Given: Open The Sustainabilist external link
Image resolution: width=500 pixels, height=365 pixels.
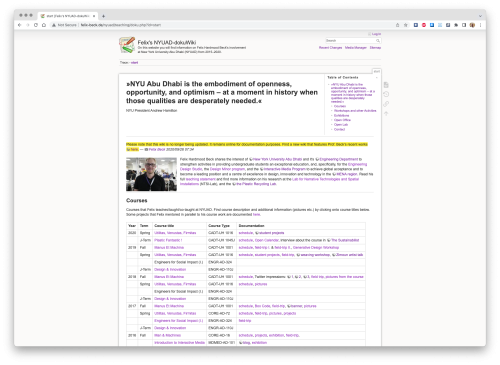Looking at the screenshot, I should [x=345, y=240].
